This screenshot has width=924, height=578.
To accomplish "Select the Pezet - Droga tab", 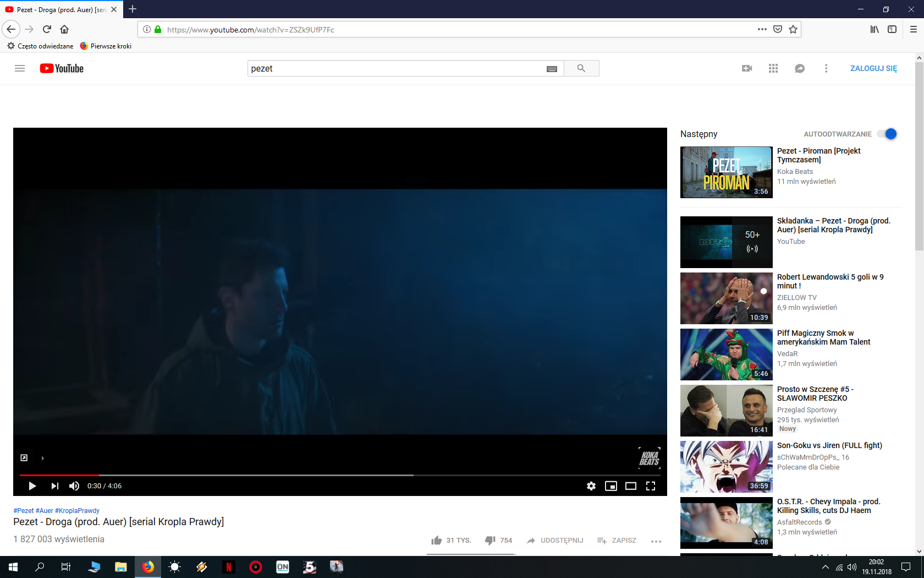I will coord(61,9).
